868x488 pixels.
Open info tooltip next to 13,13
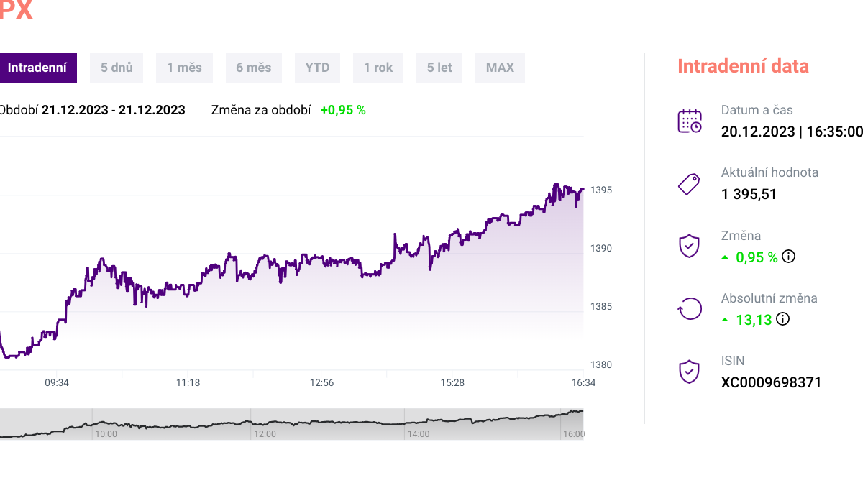pos(782,319)
